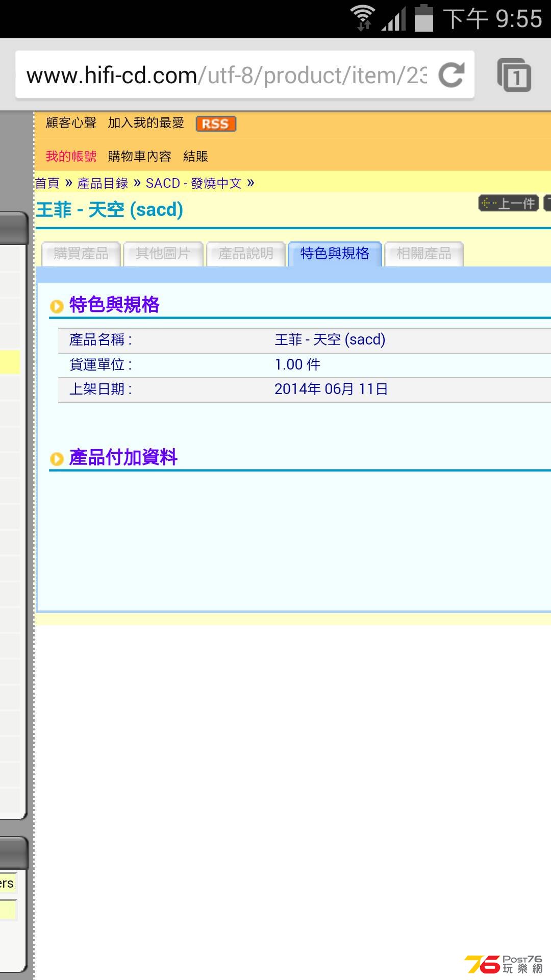Open SACD - 發燒中文 breadcrumb category

click(193, 183)
